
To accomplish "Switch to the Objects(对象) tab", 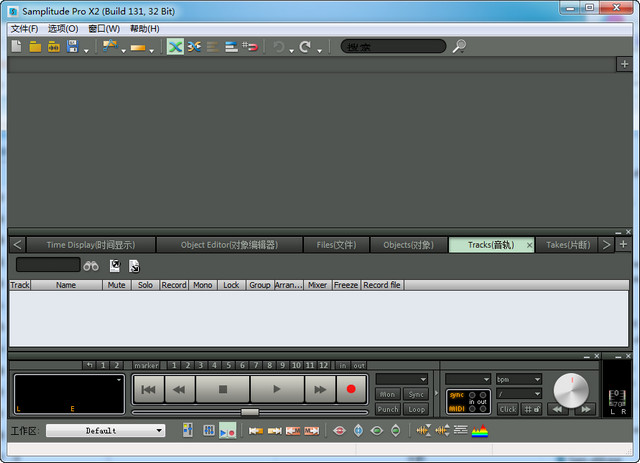I will (x=409, y=245).
